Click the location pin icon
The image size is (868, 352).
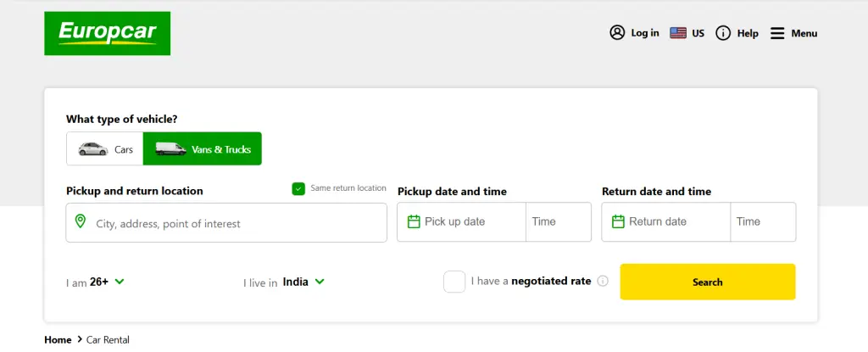pos(81,222)
